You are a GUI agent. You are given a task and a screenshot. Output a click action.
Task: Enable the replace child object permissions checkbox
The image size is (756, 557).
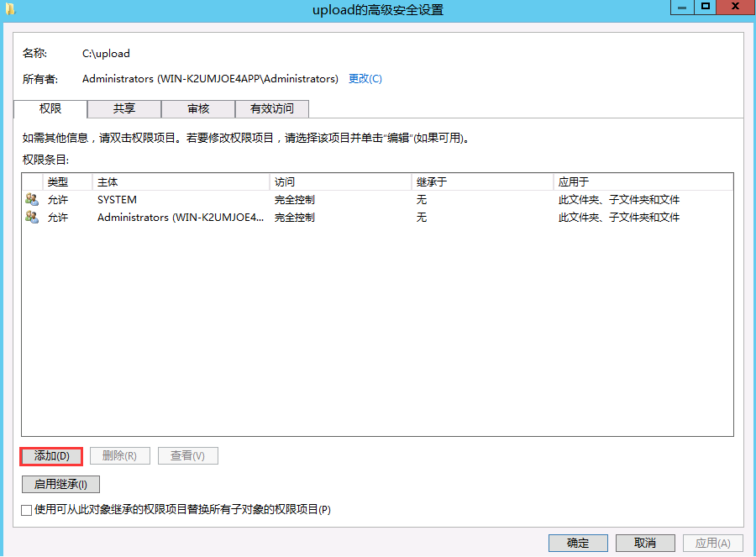[27, 510]
